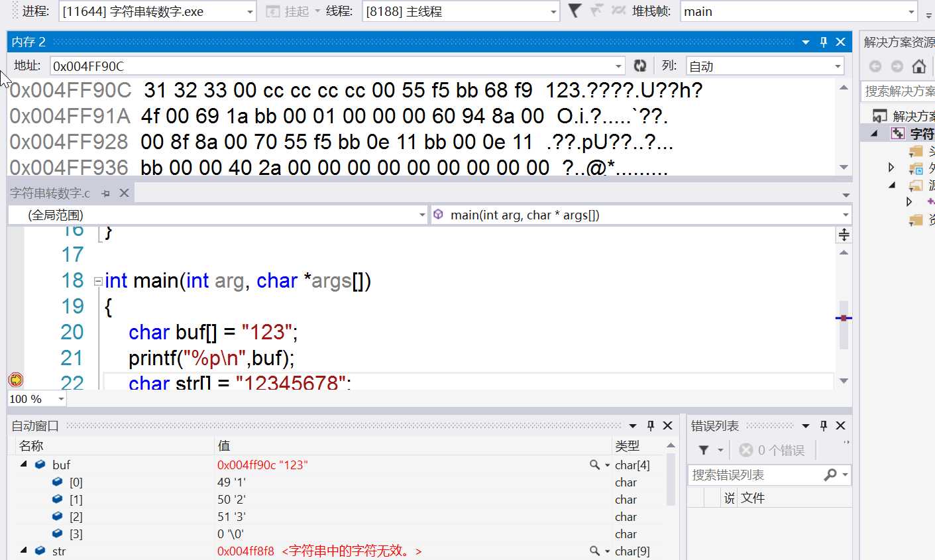Click the thread filter funnel icon
This screenshot has width=935, height=560.
click(575, 11)
